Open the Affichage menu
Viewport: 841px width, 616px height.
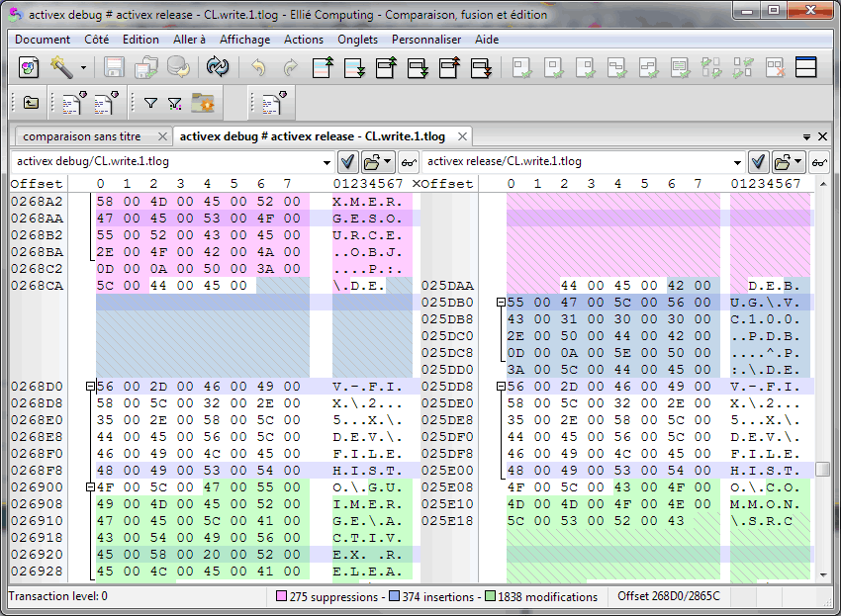(x=244, y=40)
